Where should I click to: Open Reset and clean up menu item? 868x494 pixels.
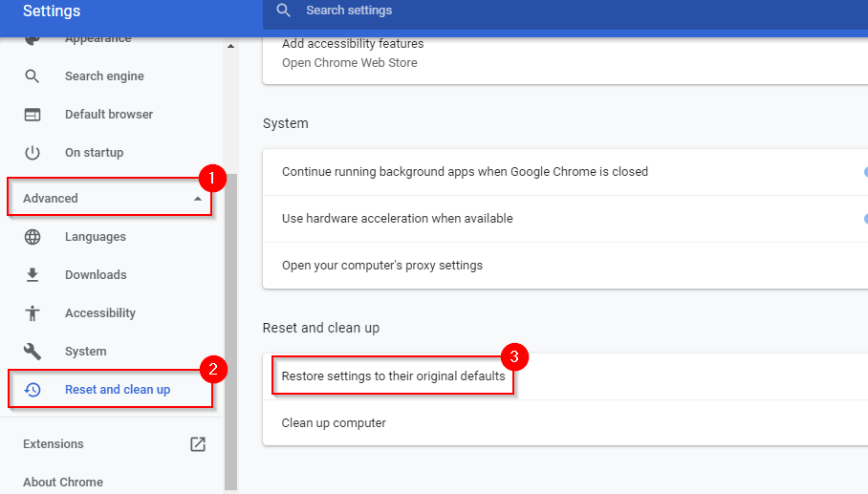[117, 390]
